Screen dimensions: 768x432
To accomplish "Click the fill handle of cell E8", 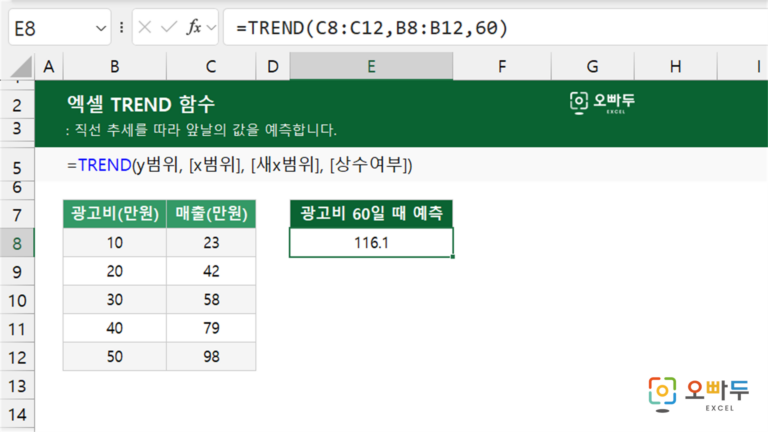I will click(453, 257).
